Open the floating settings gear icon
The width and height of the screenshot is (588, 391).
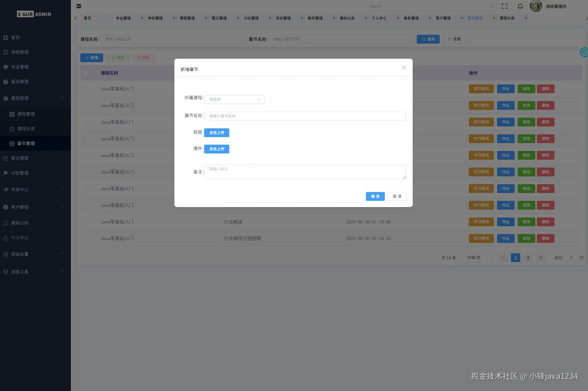click(x=584, y=52)
